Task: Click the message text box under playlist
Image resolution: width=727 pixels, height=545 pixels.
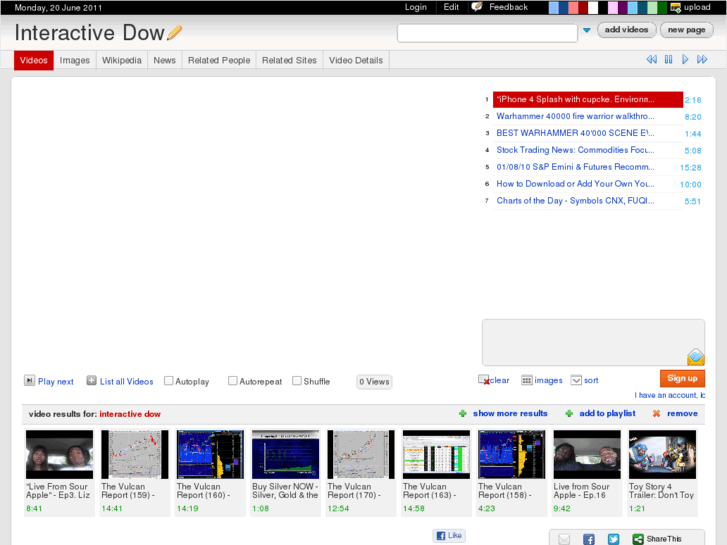Action: click(593, 342)
